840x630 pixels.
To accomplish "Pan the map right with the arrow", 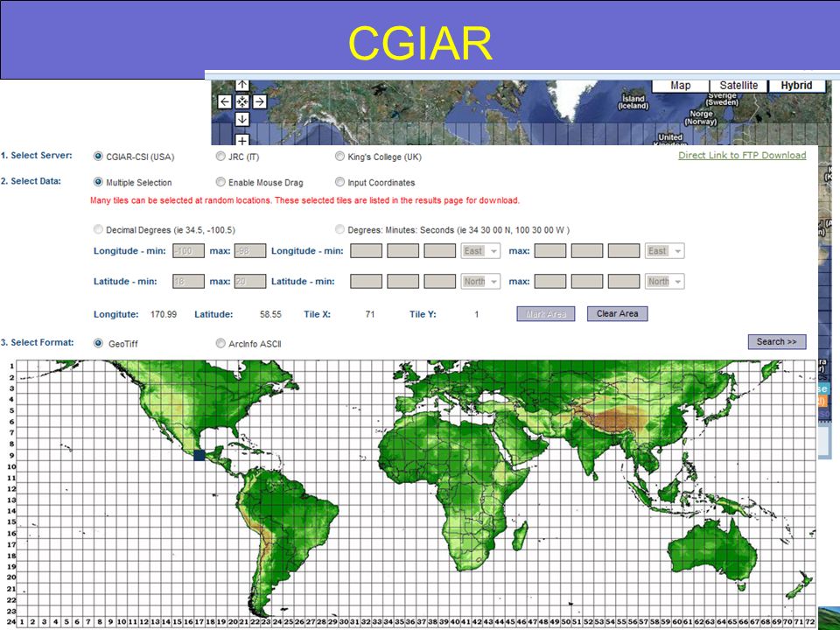I will tap(260, 101).
